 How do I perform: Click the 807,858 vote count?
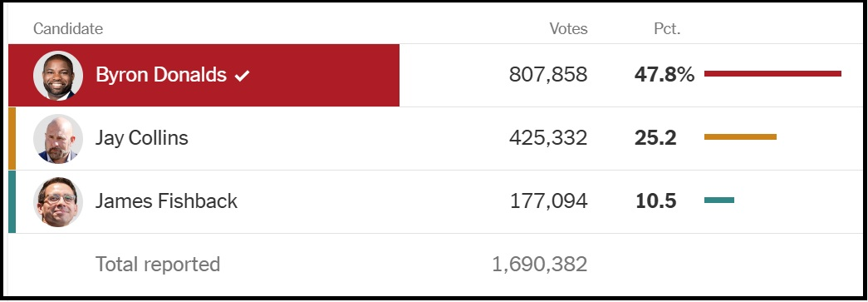[x=548, y=75]
